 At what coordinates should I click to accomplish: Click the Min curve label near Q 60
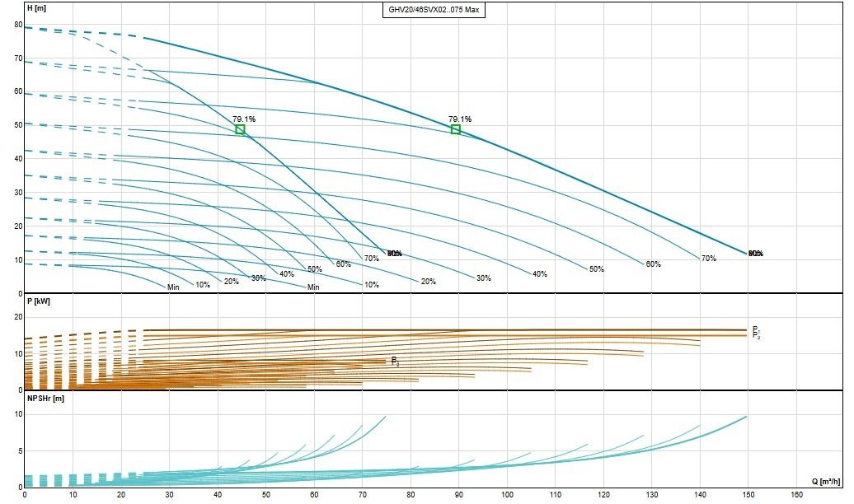tap(313, 287)
